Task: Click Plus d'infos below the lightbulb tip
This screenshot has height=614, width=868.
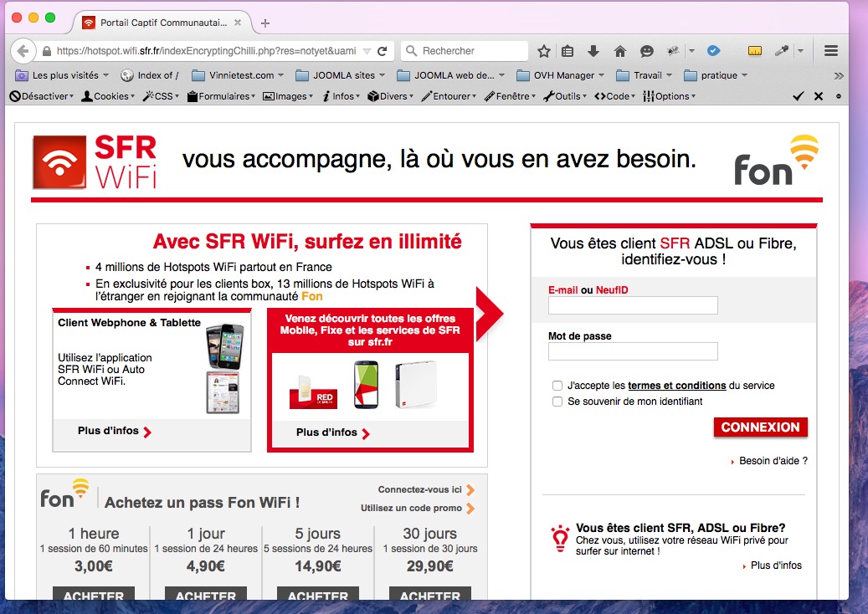Action: coord(776,565)
